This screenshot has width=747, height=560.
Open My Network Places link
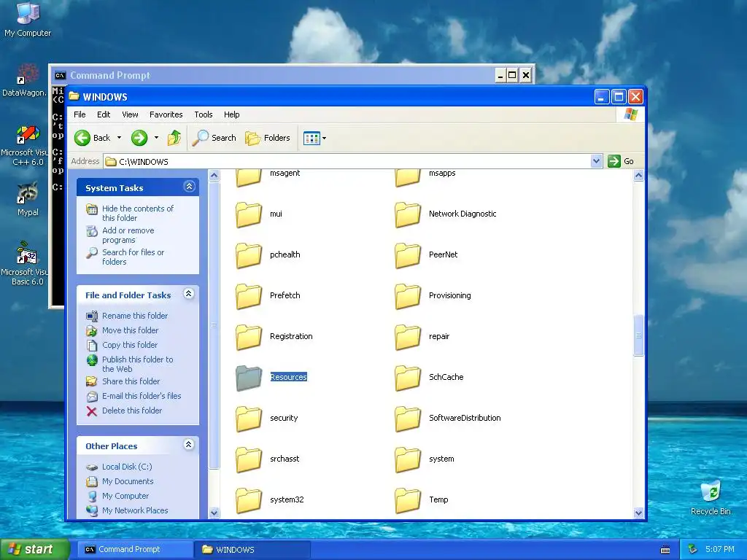[x=135, y=510]
